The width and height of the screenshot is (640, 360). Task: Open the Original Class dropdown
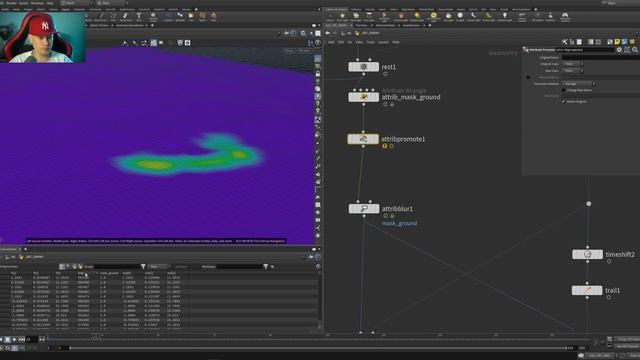click(x=573, y=64)
